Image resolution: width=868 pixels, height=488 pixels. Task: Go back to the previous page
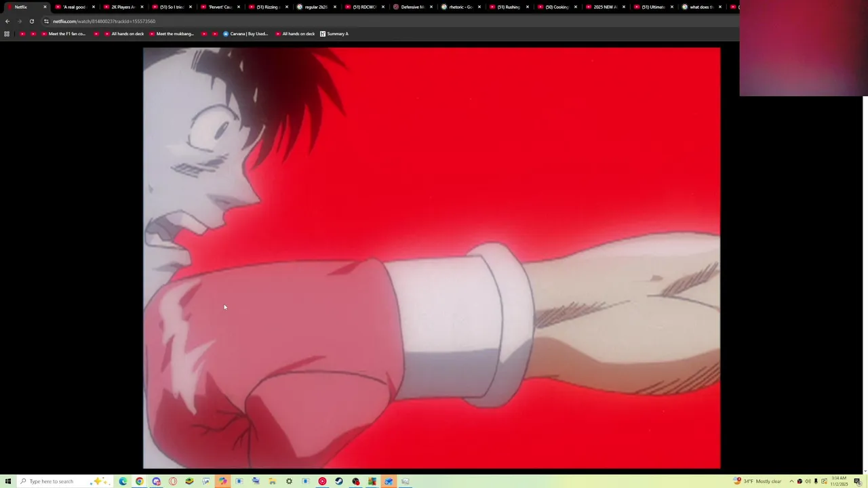[7, 21]
